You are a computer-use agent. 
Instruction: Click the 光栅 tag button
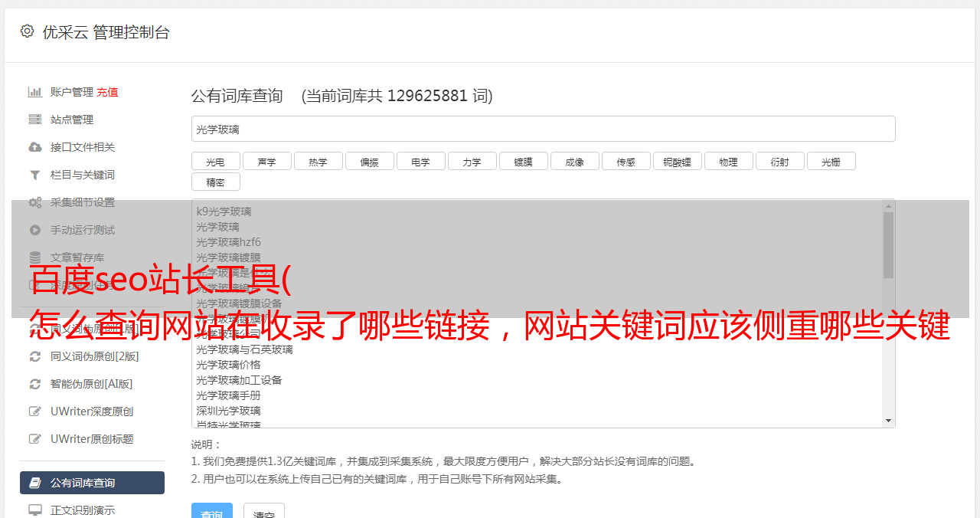(x=831, y=161)
